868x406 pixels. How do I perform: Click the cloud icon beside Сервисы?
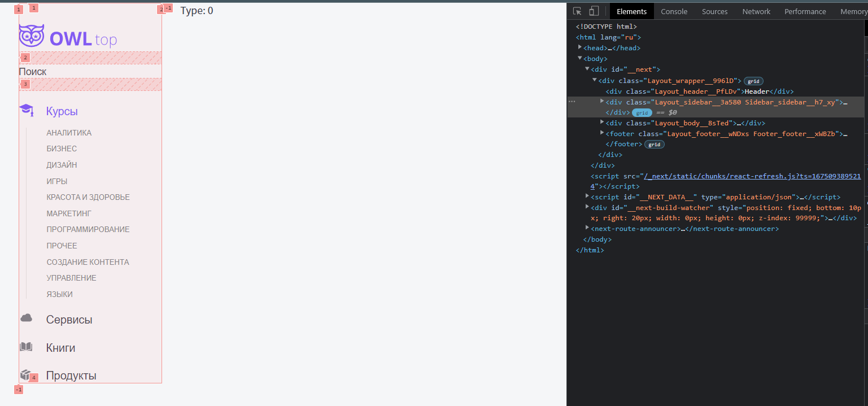[26, 318]
